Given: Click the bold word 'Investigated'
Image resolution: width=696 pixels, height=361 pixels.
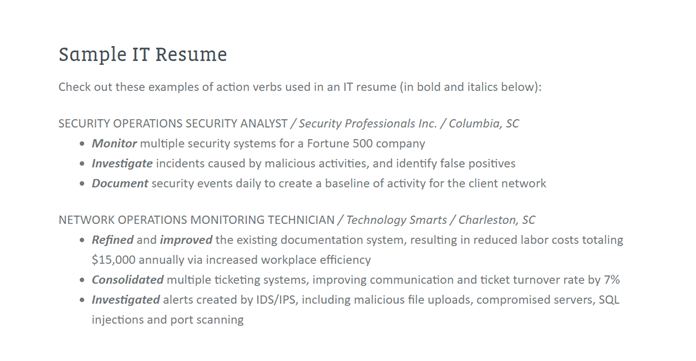Looking at the screenshot, I should pos(126,300).
